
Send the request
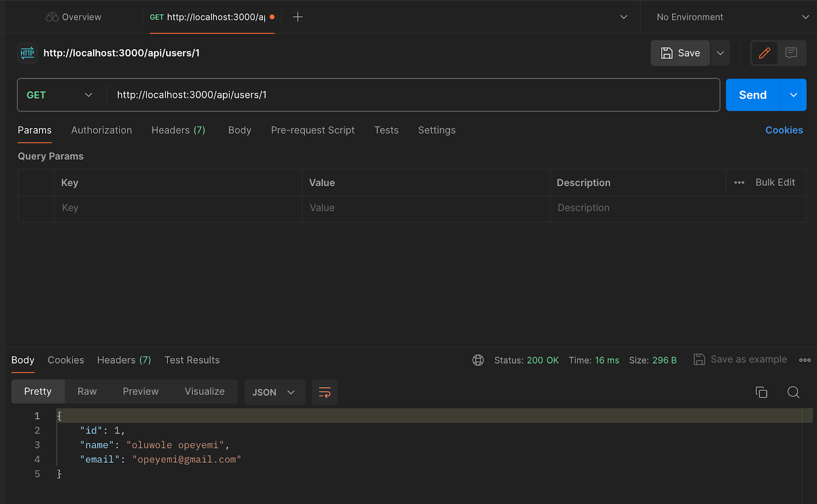click(x=753, y=95)
